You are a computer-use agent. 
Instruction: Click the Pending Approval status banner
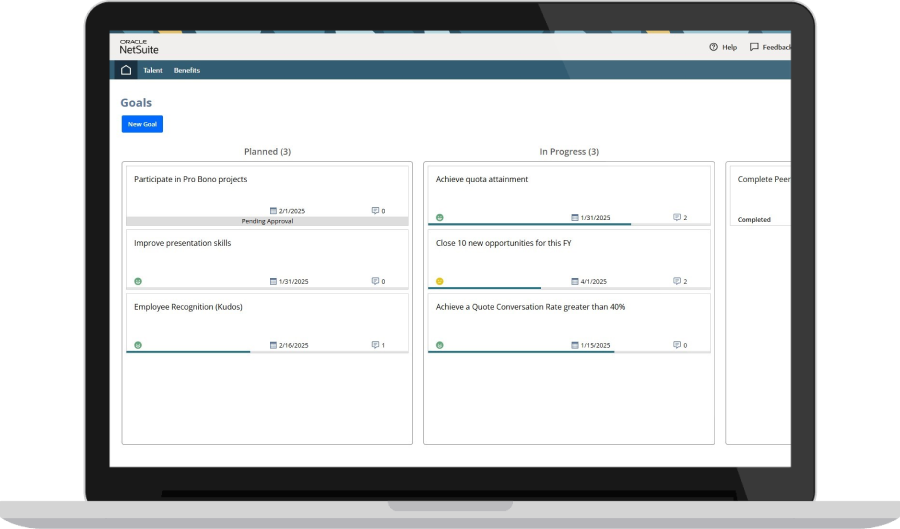[267, 221]
